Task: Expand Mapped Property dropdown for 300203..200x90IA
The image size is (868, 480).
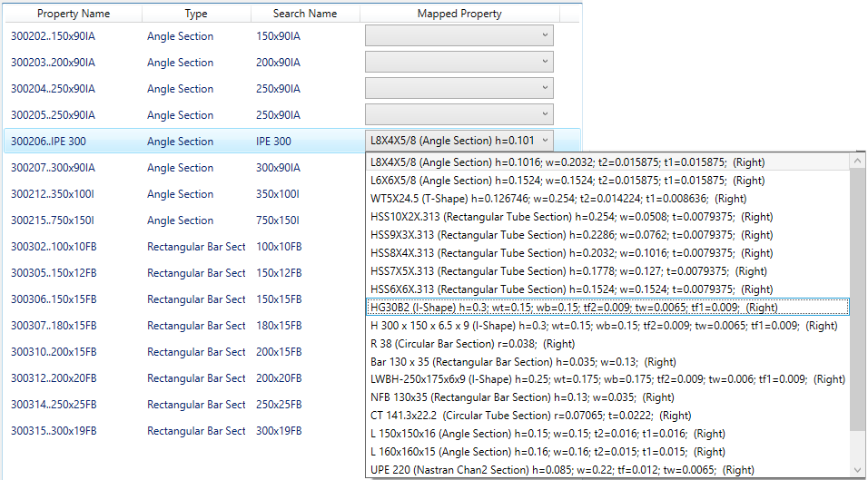Action: click(459, 63)
